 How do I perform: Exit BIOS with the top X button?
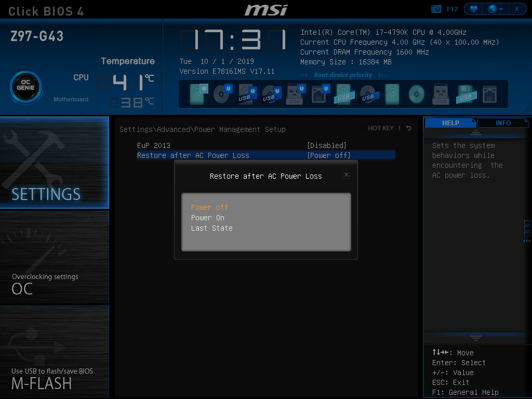(x=517, y=9)
